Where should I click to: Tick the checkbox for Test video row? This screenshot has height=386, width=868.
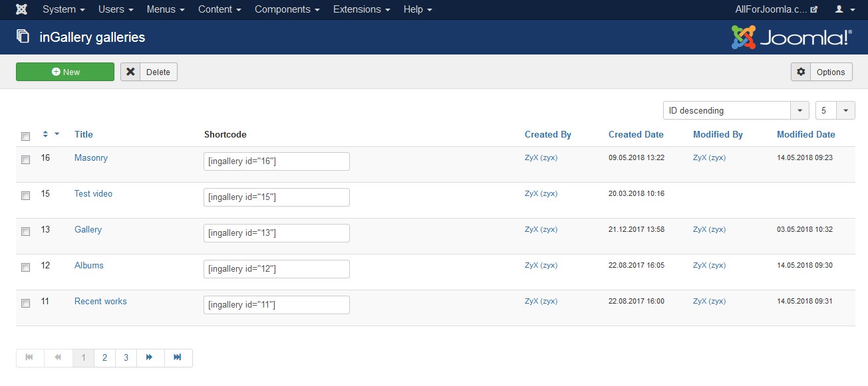25,196
